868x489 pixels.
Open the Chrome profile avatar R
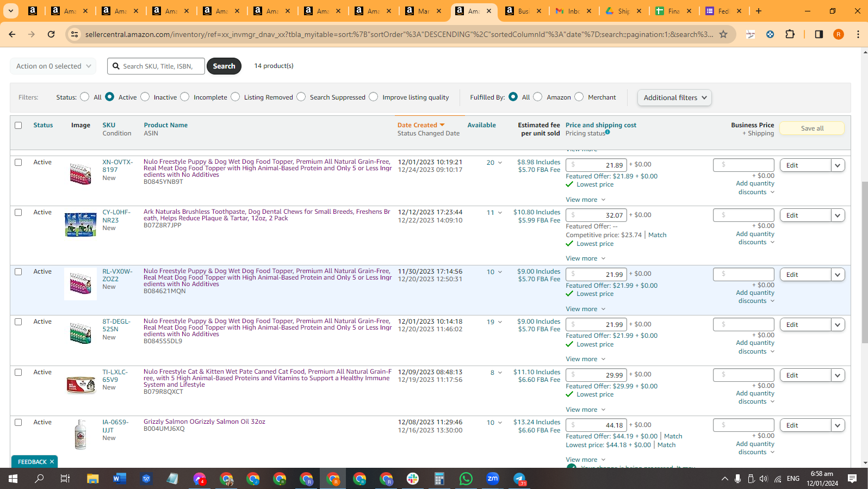pos(839,34)
